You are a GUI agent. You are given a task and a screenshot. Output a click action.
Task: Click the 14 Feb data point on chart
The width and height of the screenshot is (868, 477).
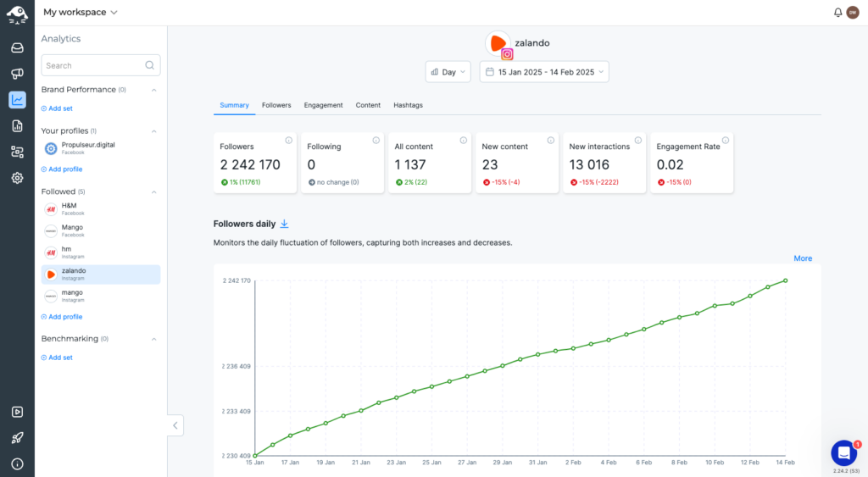click(x=786, y=280)
